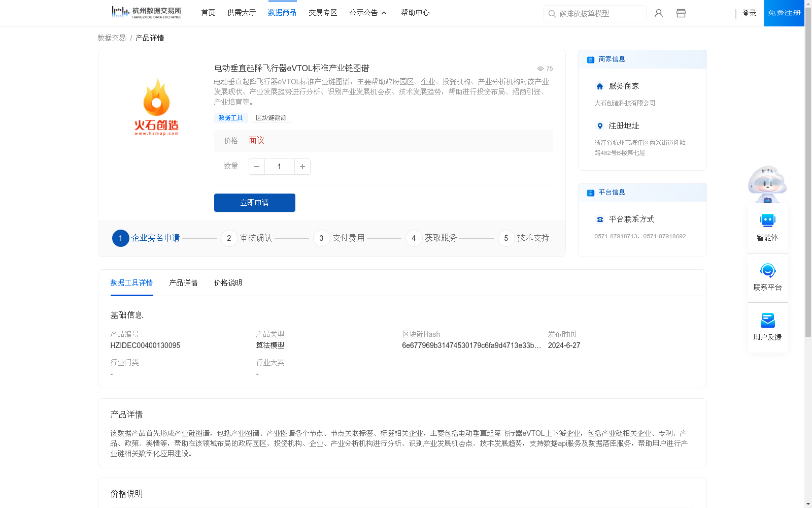Open 帮助中心 navigation item
Image resolution: width=812 pixels, height=508 pixels.
[415, 13]
